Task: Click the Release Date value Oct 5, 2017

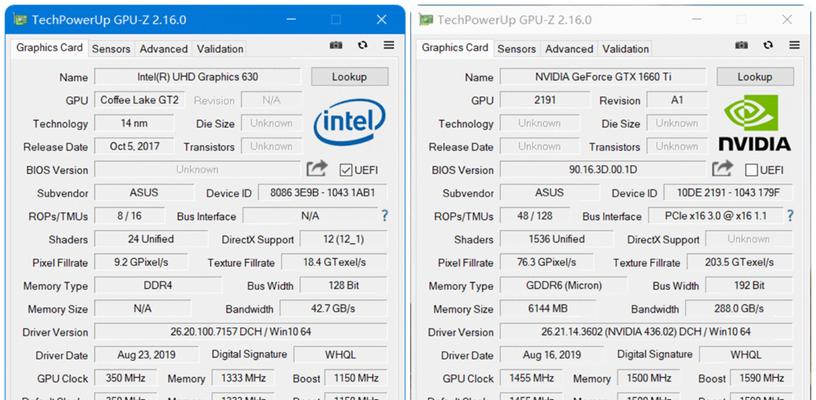Action: 134,146
